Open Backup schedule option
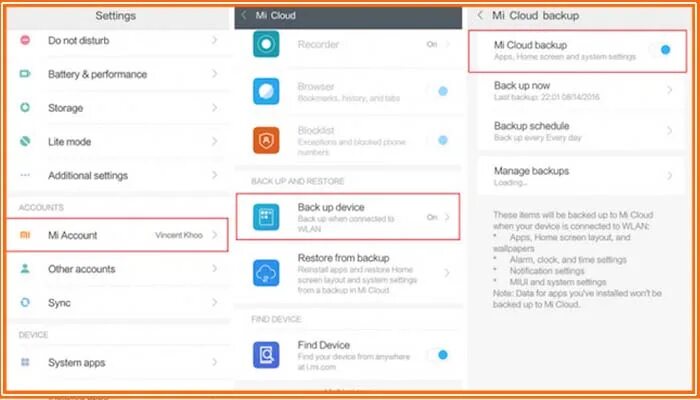The width and height of the screenshot is (700, 400). coord(580,131)
